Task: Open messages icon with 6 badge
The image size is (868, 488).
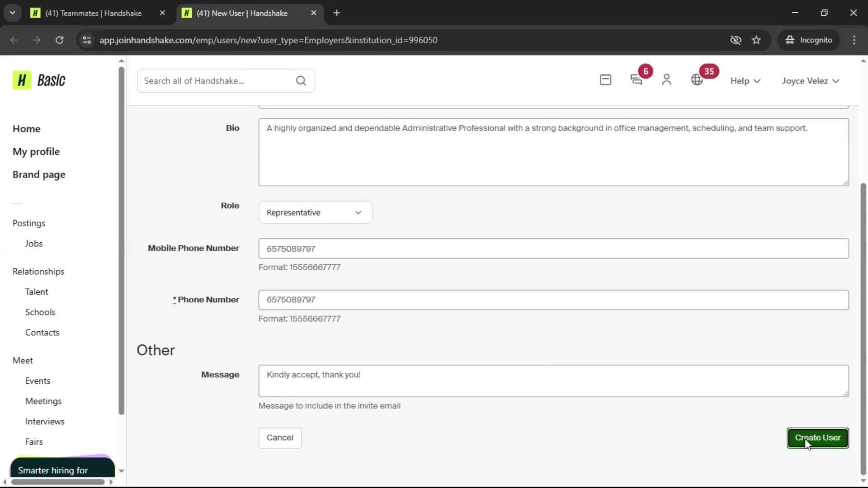Action: [636, 80]
